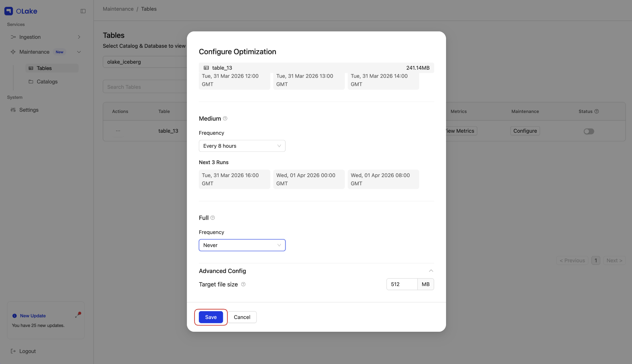Open Catalogs via the folder icon
Viewport: 632px width, 364px height.
pos(31,81)
